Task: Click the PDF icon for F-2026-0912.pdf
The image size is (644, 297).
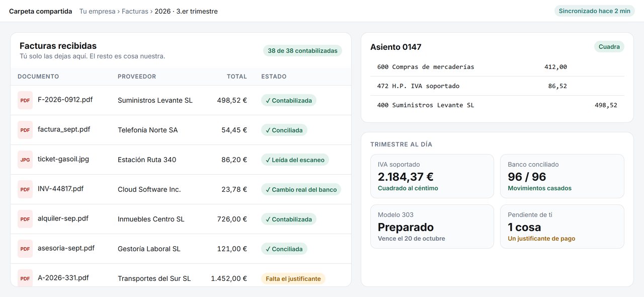Action: (25, 100)
